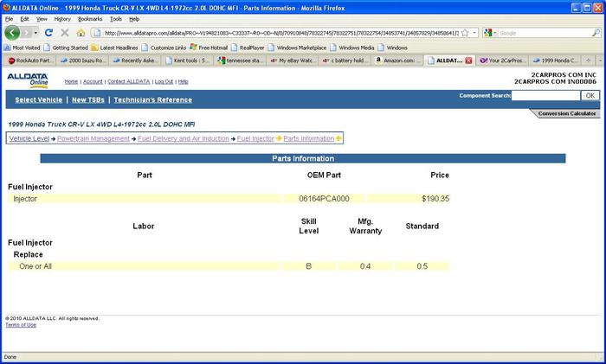Open the Tools menu
Screen dimensions: 606x364
tap(116, 19)
